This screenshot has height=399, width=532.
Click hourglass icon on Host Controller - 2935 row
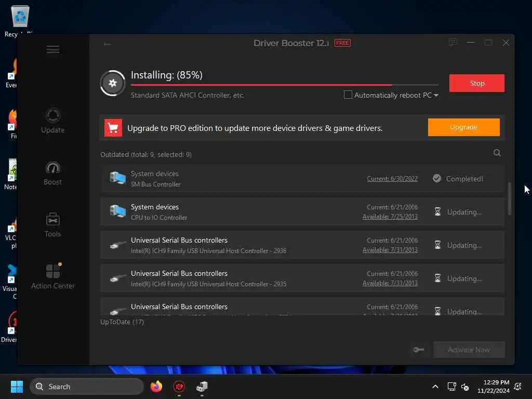tap(437, 278)
